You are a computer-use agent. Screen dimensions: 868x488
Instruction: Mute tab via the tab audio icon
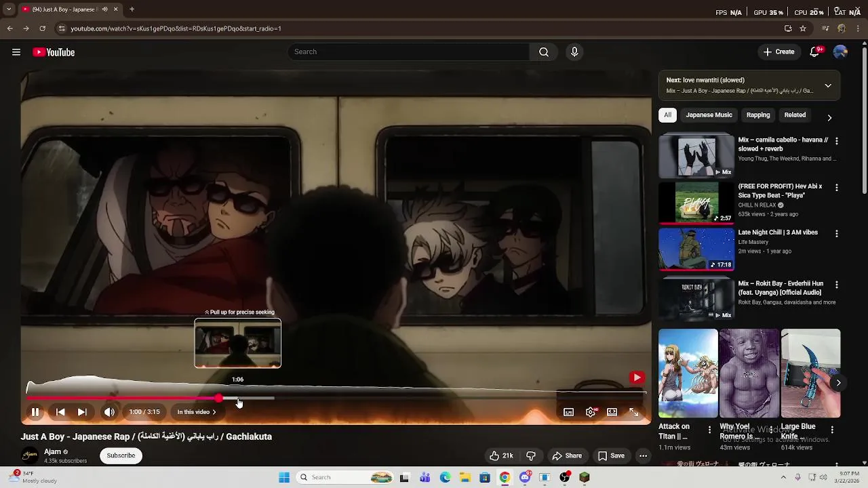point(104,9)
